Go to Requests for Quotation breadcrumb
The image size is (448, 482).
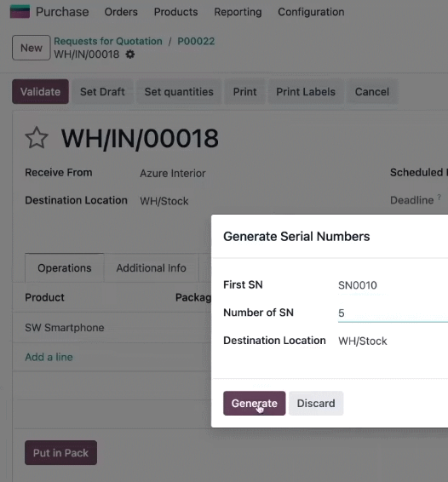(108, 41)
